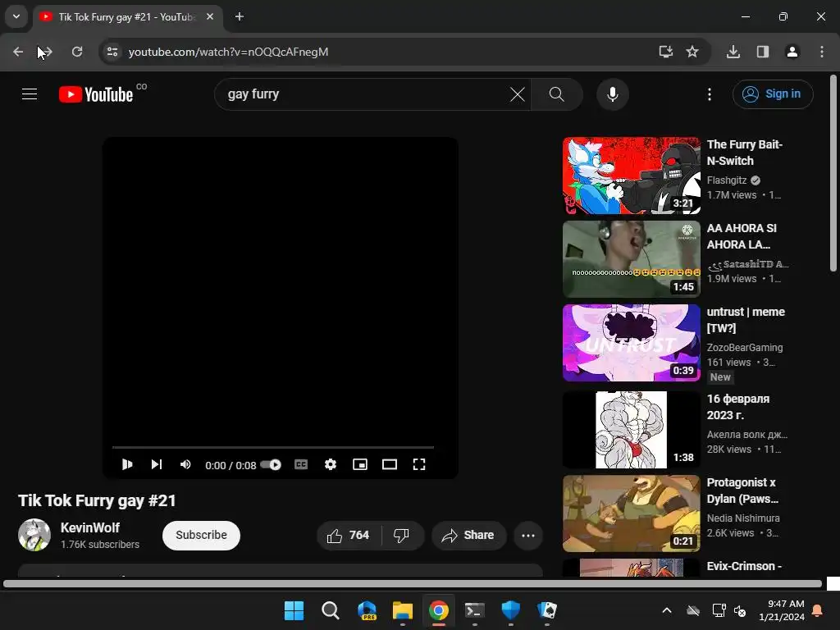Play the video
840x630 pixels.
[x=127, y=464]
